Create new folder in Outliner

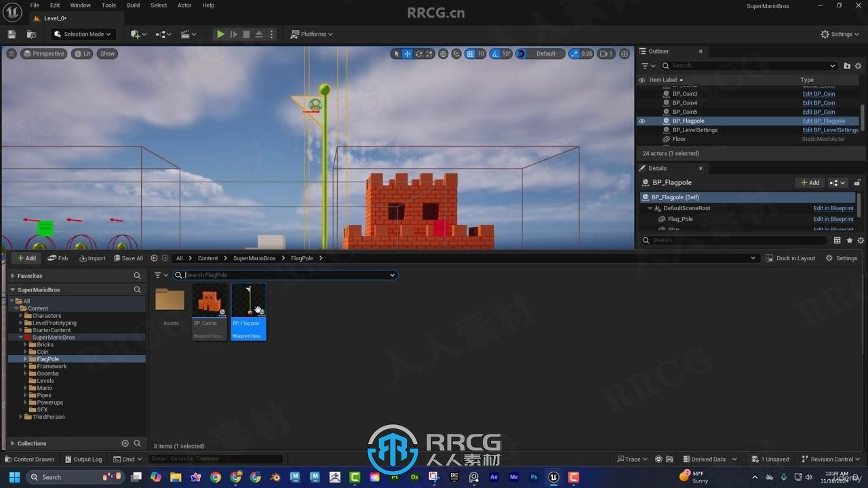847,66
